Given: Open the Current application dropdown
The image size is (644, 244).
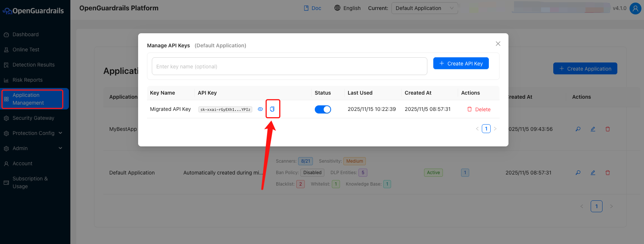Looking at the screenshot, I should [x=424, y=8].
